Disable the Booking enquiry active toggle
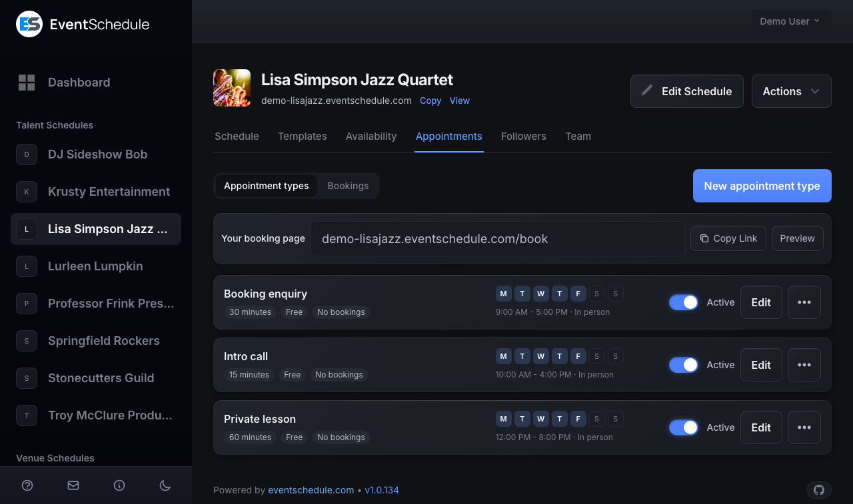This screenshot has width=853, height=504. [x=684, y=302]
